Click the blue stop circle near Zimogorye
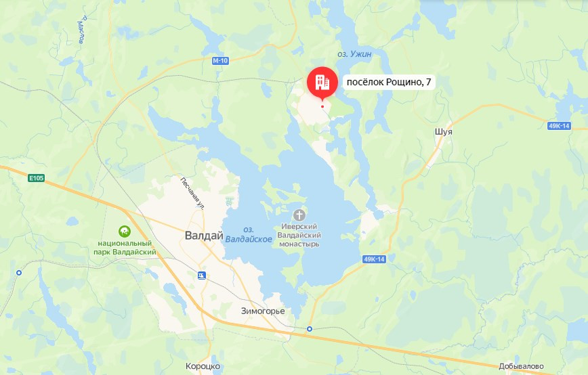 click(x=310, y=329)
